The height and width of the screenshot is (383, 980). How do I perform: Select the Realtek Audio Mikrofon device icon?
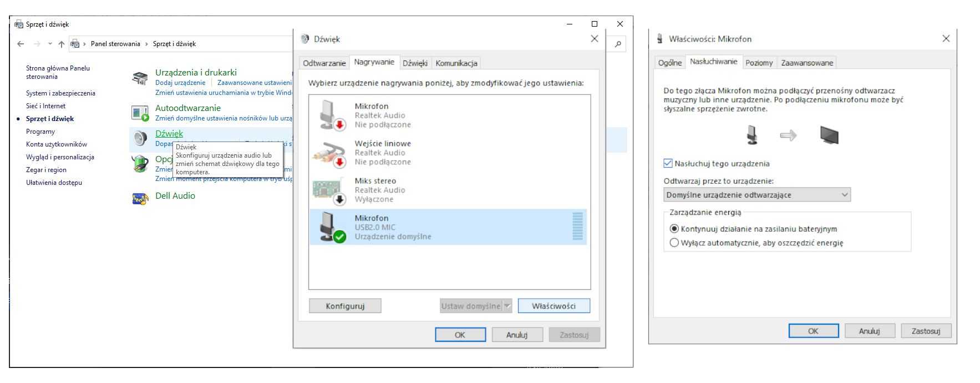332,115
